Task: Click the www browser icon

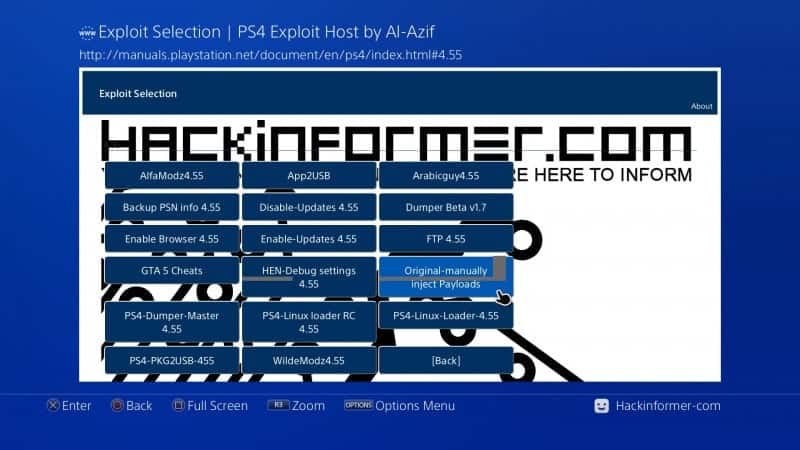Action: pos(87,33)
